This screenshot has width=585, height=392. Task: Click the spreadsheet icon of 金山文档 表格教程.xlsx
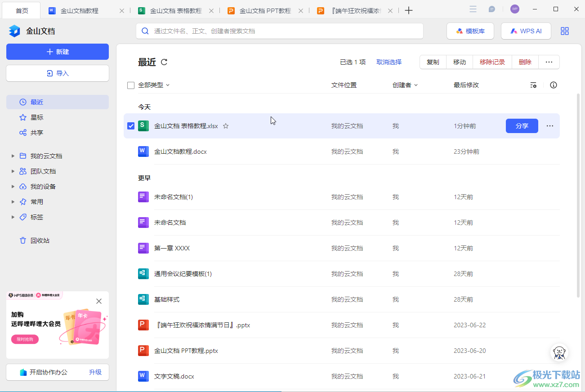[x=143, y=126]
